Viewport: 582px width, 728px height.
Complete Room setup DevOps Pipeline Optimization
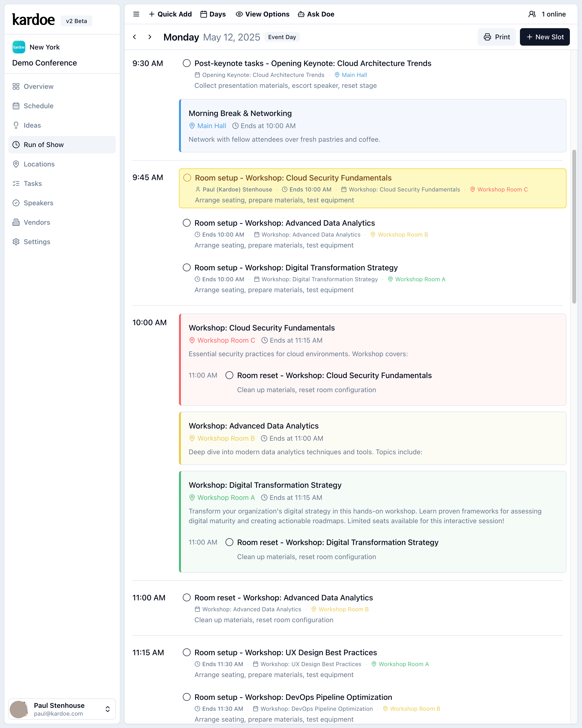point(186,697)
